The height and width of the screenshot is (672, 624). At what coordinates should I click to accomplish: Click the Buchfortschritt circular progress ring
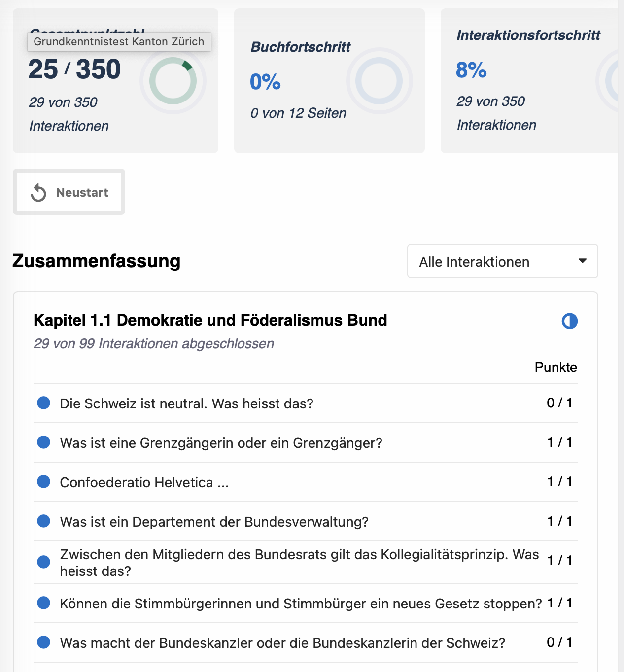click(x=379, y=81)
